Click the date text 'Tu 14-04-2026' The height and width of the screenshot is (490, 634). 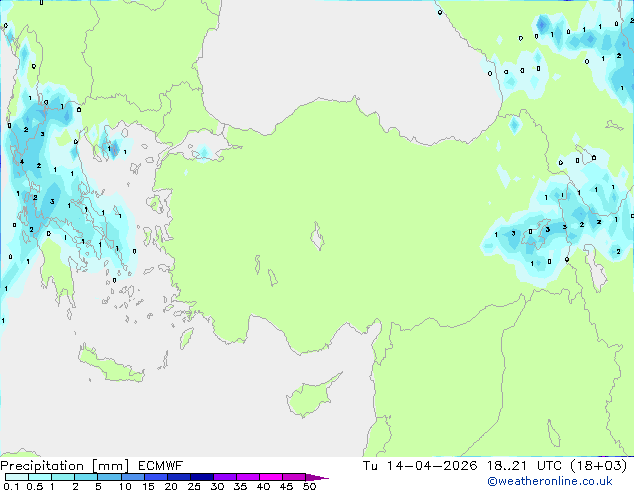[x=420, y=466]
